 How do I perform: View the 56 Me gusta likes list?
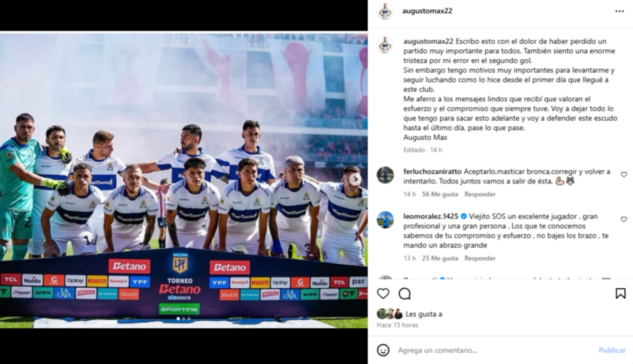click(440, 194)
